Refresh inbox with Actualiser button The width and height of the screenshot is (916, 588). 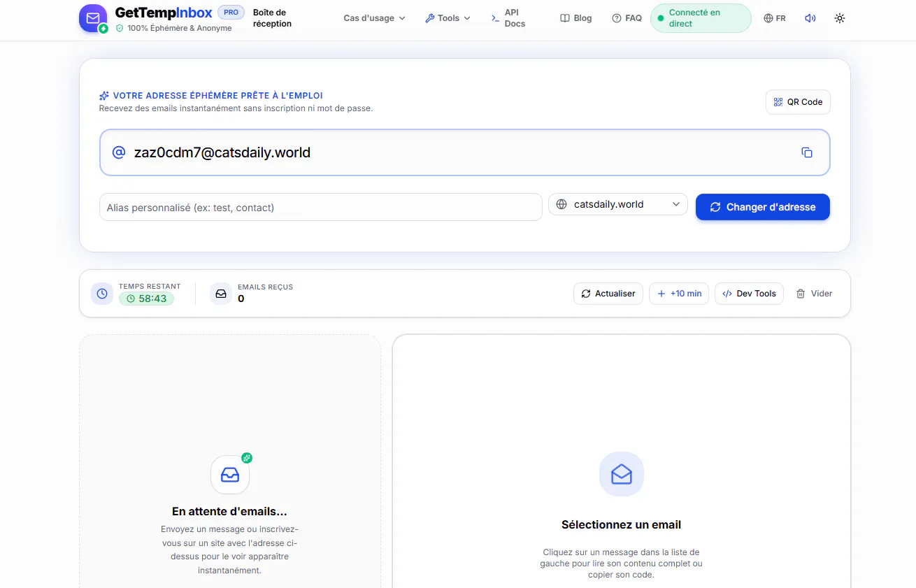click(608, 294)
